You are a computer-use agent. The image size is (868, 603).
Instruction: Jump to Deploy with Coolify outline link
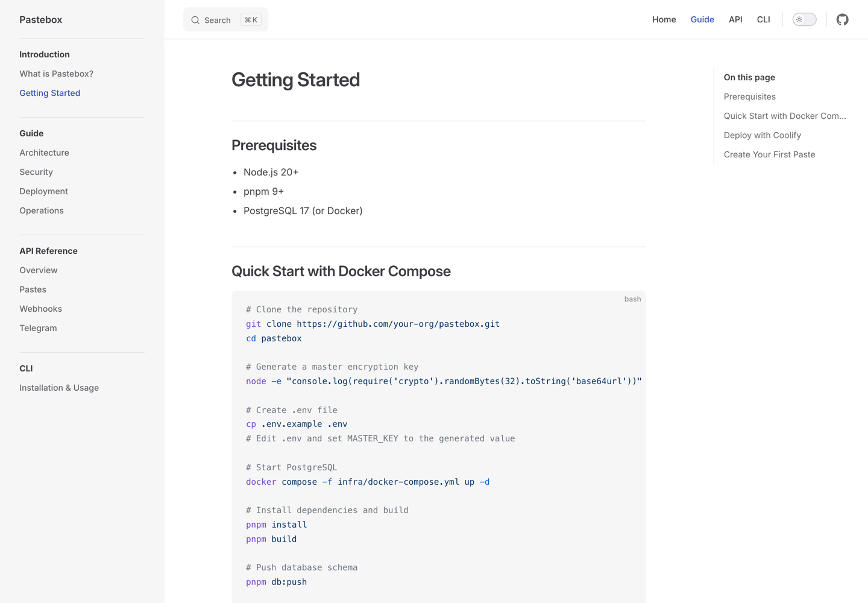pyautogui.click(x=762, y=135)
